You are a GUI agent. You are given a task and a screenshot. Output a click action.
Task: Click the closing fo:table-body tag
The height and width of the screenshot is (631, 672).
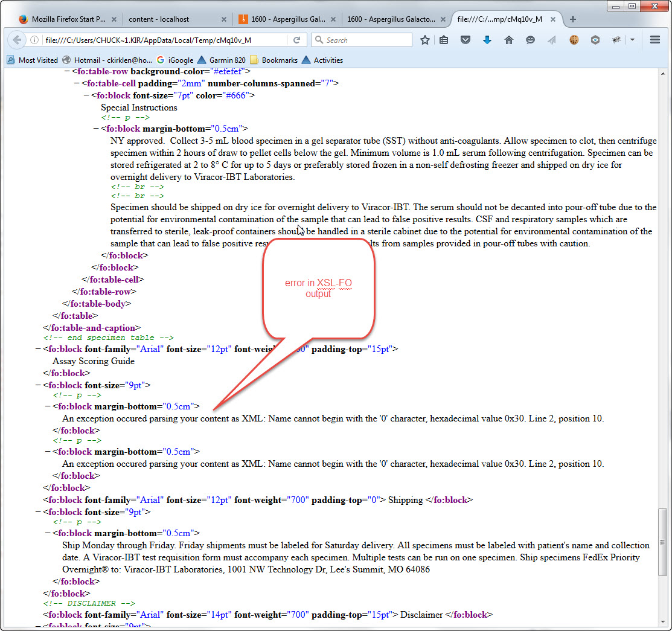pos(97,304)
